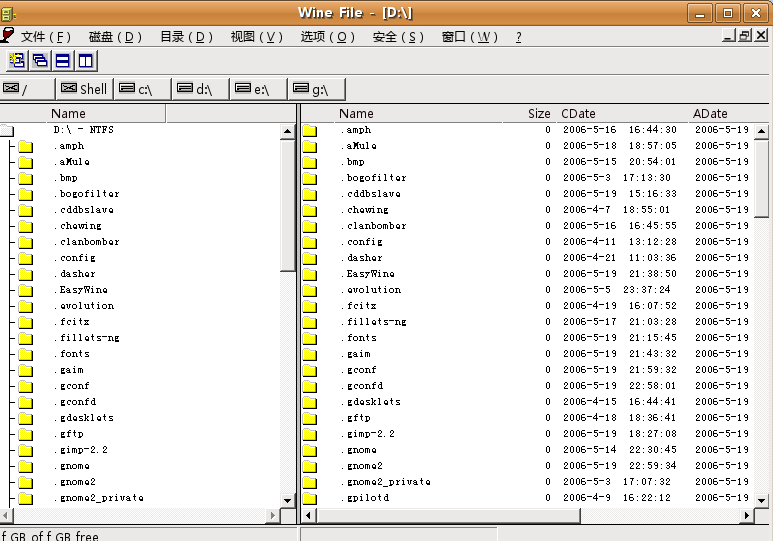Click the .EasyWine folder icon in the tree
Viewport: 773px width, 541px height.
tap(26, 290)
